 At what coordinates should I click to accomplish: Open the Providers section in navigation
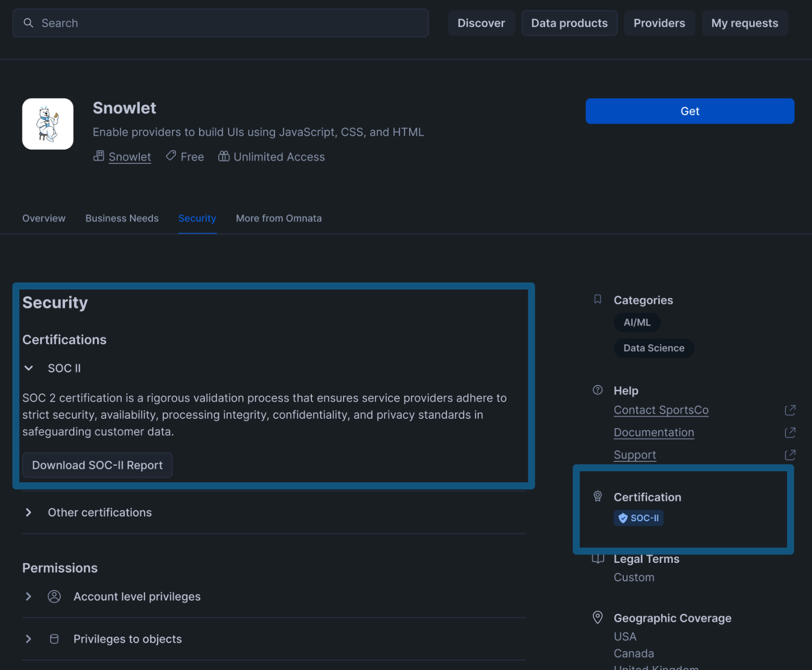[x=659, y=23]
